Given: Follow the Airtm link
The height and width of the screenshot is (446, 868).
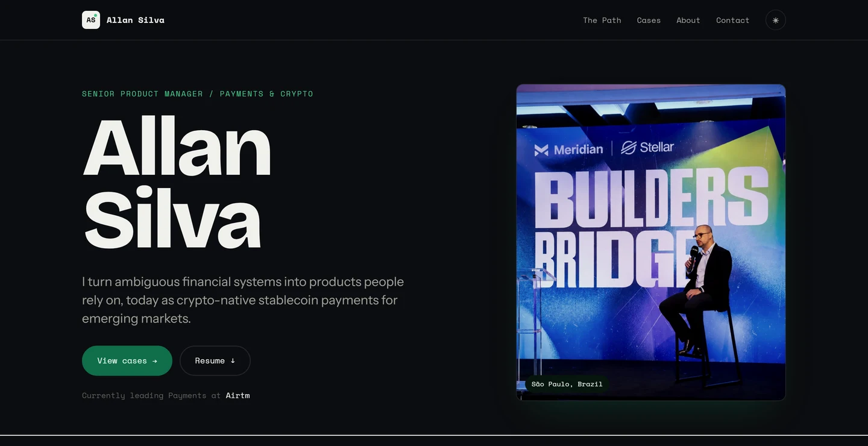Looking at the screenshot, I should click(237, 395).
